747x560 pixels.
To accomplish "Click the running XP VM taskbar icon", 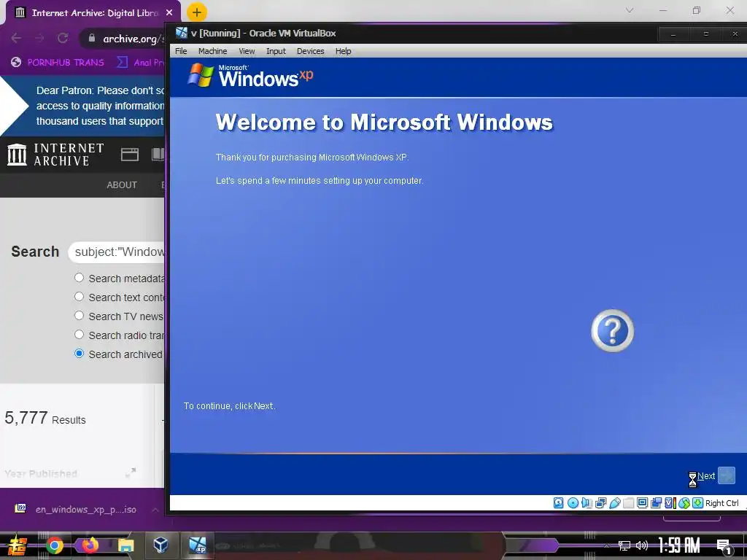I will click(197, 545).
